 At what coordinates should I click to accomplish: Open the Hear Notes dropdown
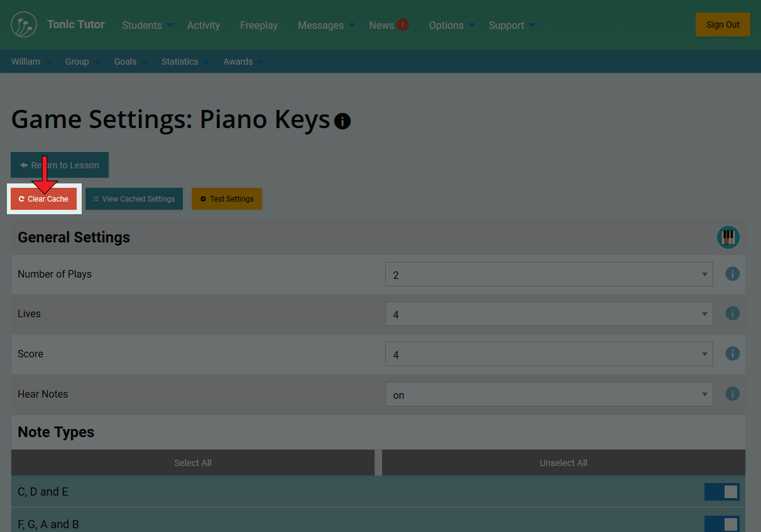pyautogui.click(x=549, y=394)
